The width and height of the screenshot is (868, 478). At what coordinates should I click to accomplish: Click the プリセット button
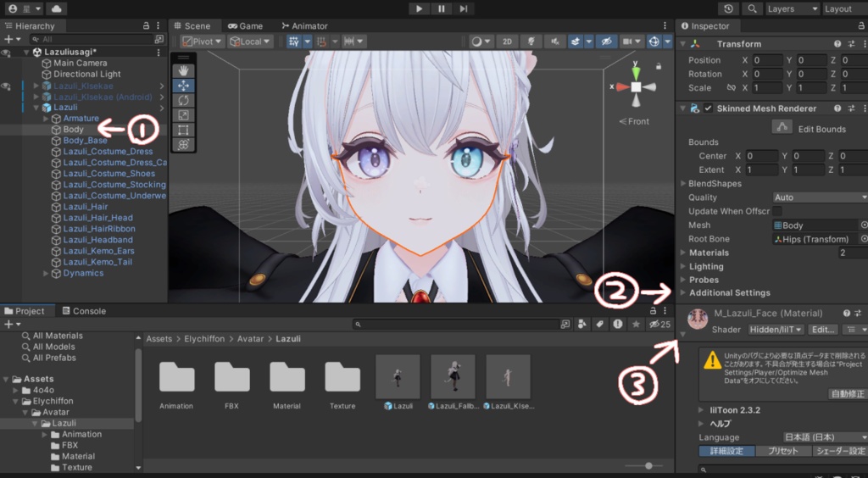782,451
